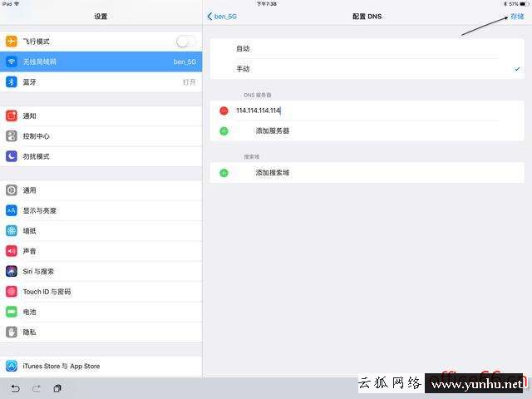
Task: Toggle the Airplane Mode switch
Action: pyautogui.click(x=186, y=42)
